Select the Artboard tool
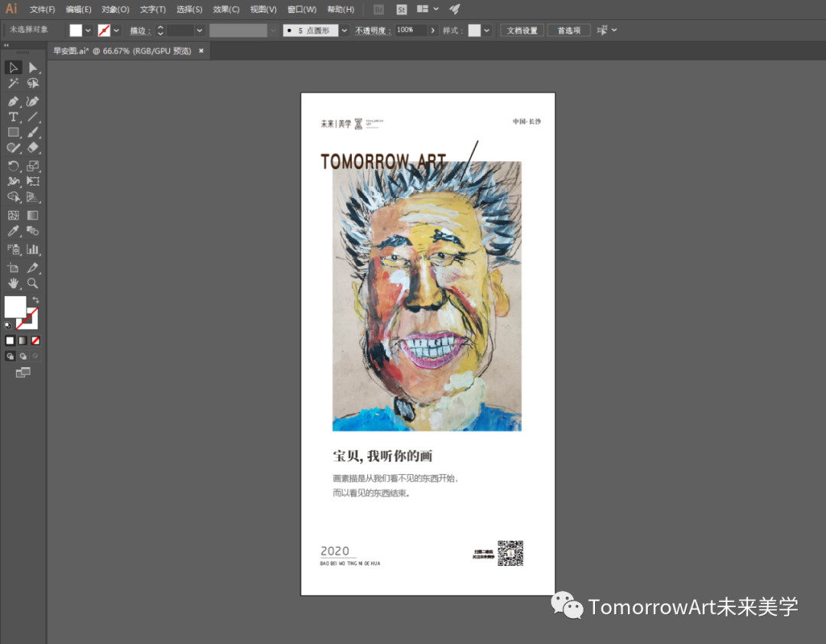826x644 pixels. (x=13, y=268)
